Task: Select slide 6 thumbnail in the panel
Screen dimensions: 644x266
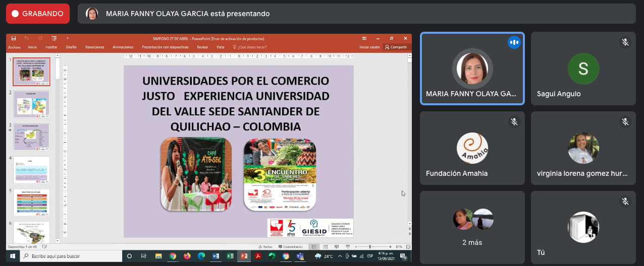Action: pyautogui.click(x=31, y=232)
